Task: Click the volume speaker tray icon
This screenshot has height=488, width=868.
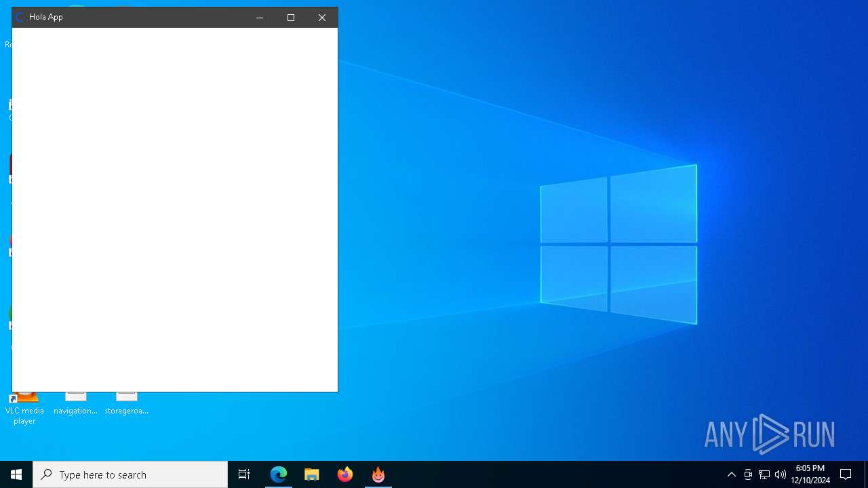Action: [781, 474]
